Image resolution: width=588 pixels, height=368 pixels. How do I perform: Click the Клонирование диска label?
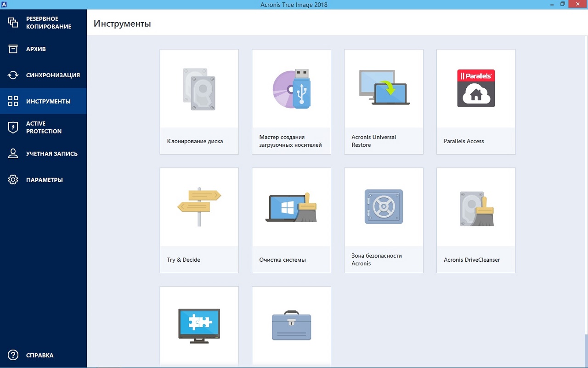click(x=195, y=141)
